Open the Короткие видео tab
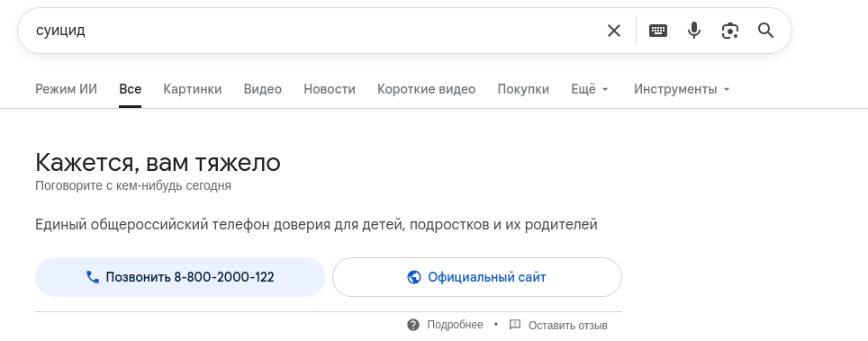868x341 pixels. coord(426,89)
